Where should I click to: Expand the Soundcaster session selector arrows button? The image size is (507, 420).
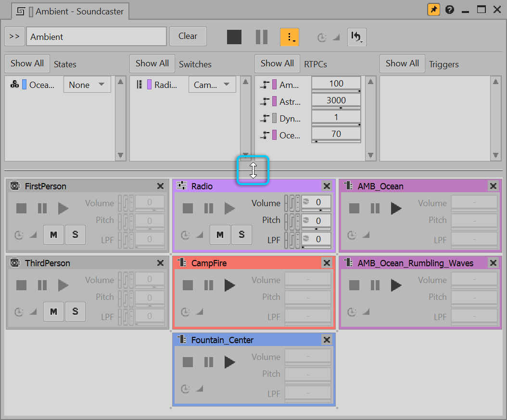(x=14, y=37)
